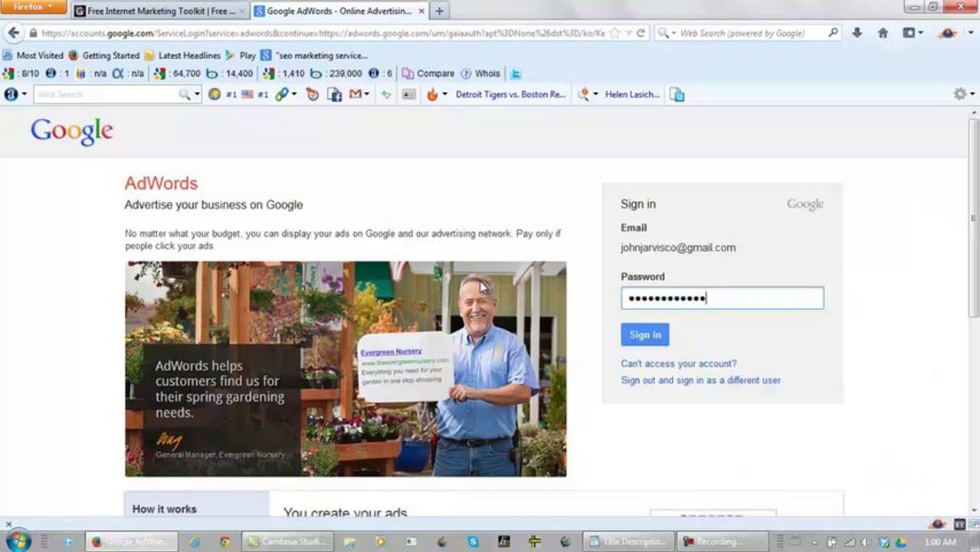980x552 pixels.
Task: Click the Twitter icon in SEO toolbar
Action: (x=516, y=74)
